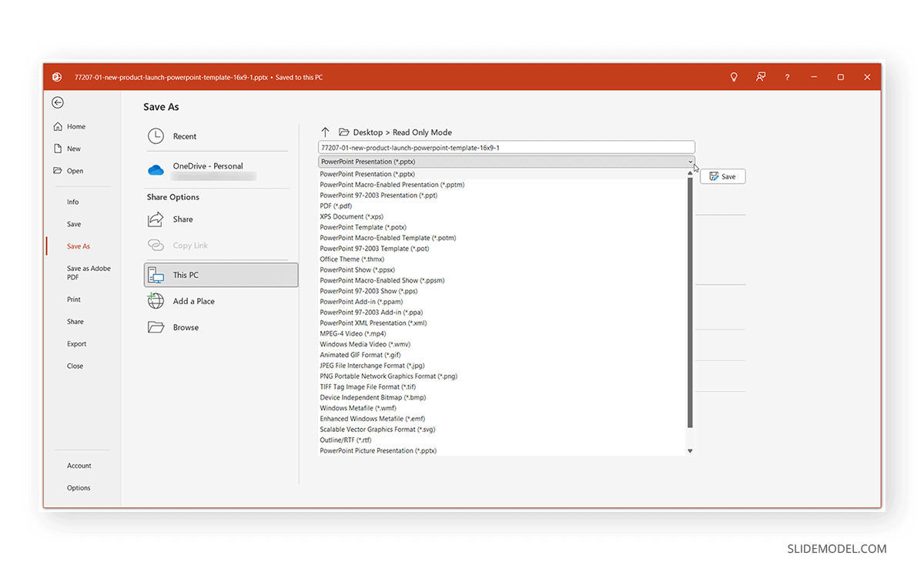The width and height of the screenshot is (924, 572).
Task: Click the back arrow icon in sidebar
Action: coord(58,102)
